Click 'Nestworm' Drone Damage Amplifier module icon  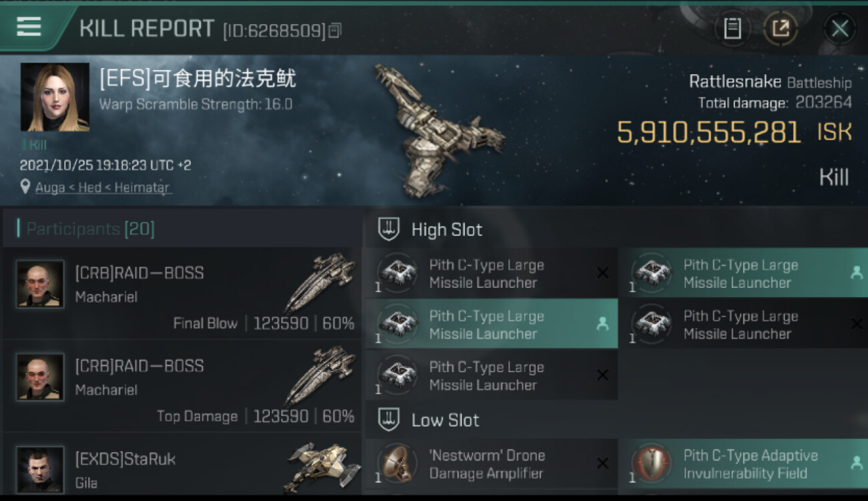pos(397,463)
